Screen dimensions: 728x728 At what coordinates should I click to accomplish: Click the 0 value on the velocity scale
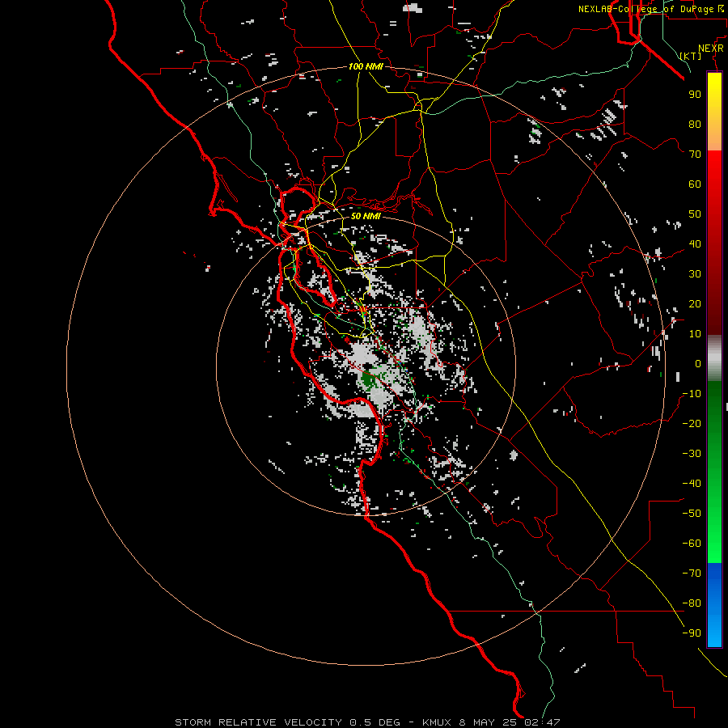tap(698, 363)
